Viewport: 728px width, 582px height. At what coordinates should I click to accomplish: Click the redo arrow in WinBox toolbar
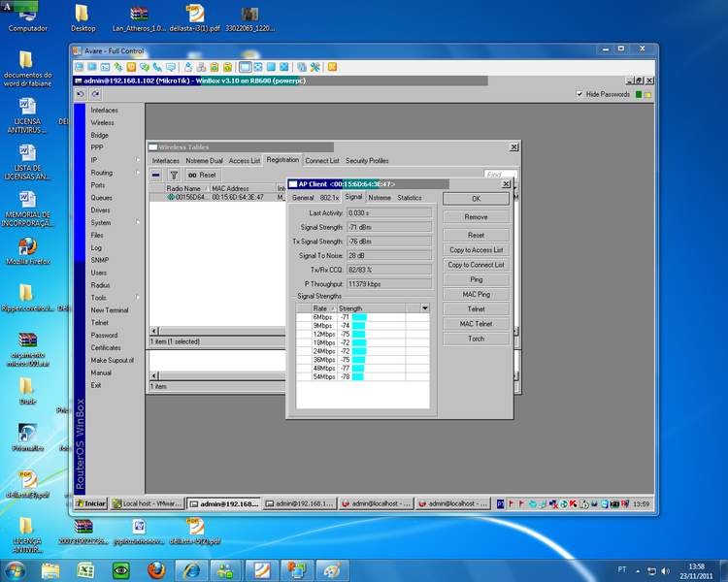click(95, 94)
